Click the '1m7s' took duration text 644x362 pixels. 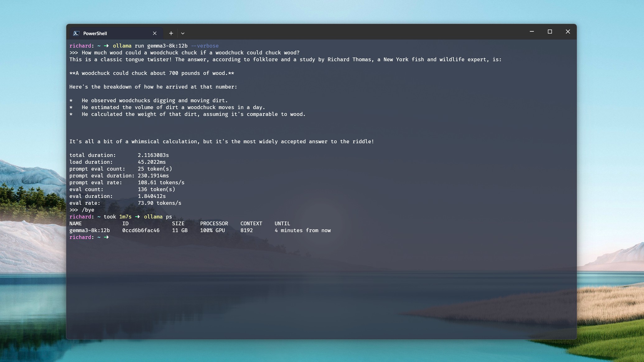(x=125, y=217)
